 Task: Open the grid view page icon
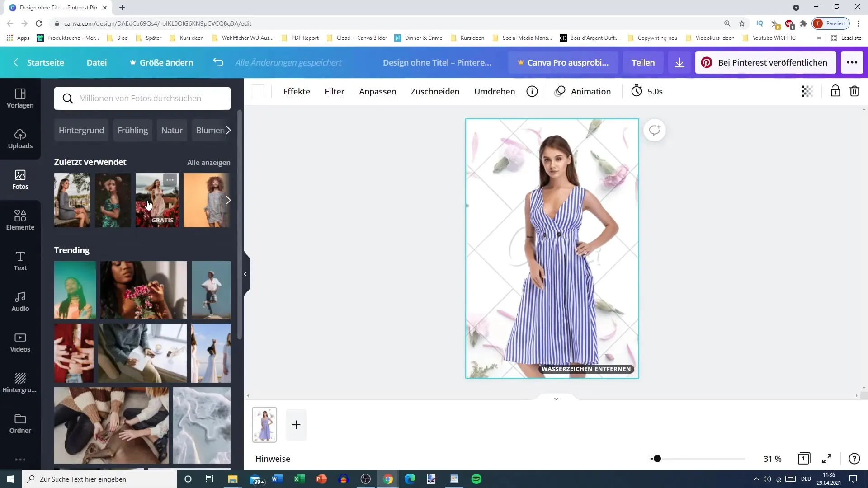804,459
